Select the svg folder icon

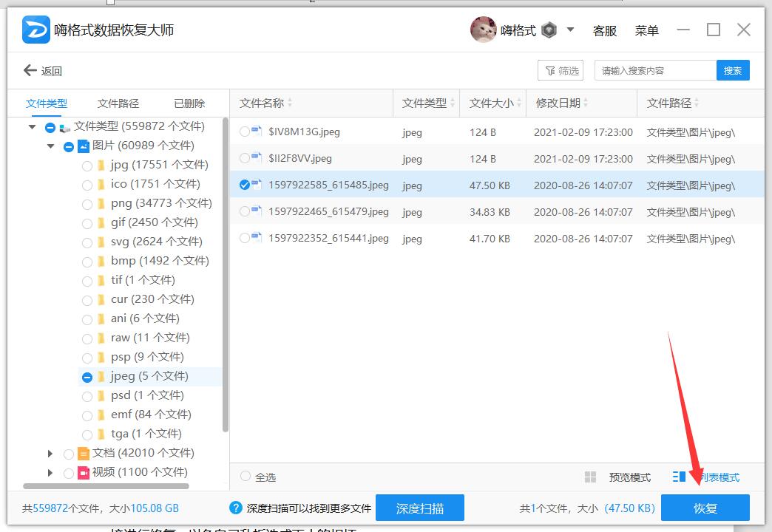(101, 242)
